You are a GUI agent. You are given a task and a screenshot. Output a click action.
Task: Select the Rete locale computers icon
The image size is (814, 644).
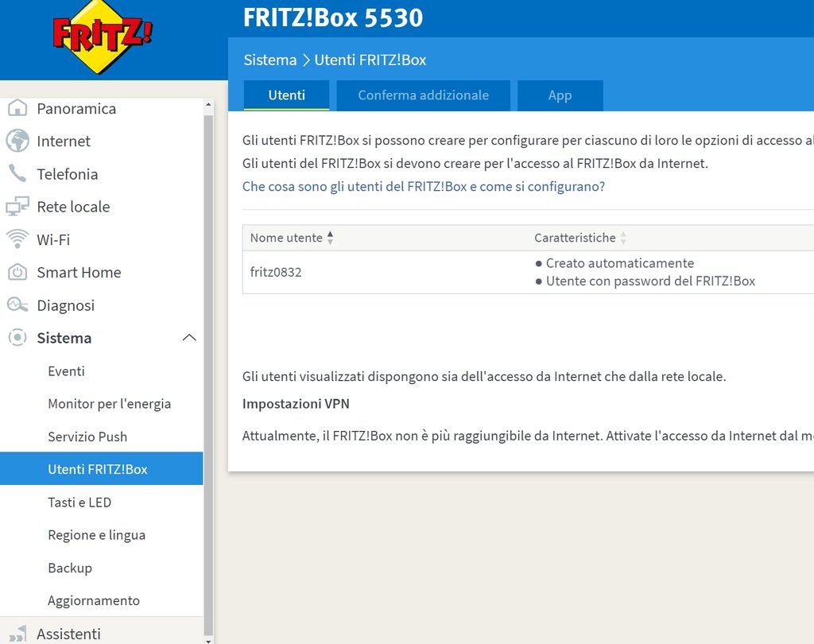pyautogui.click(x=17, y=206)
